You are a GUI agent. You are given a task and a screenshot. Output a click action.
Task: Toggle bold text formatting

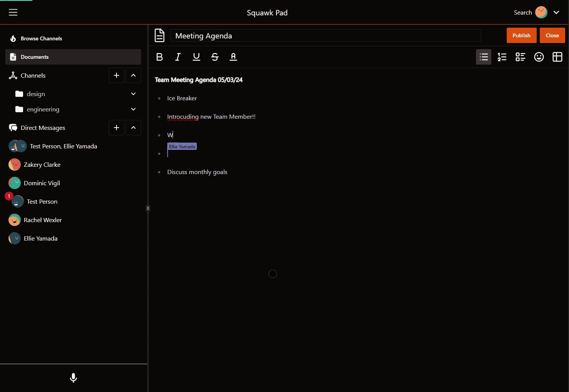(160, 57)
